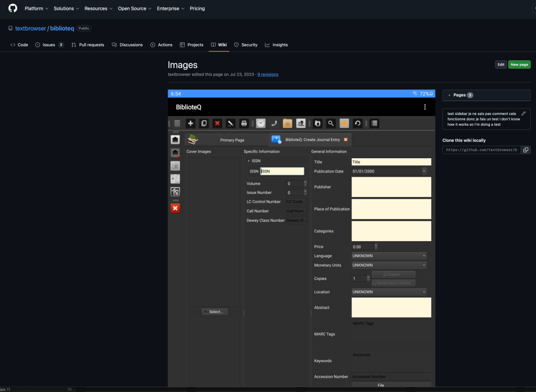536x392 pixels.
Task: Edit the sidebar with the pencil icon
Action: pos(523,113)
